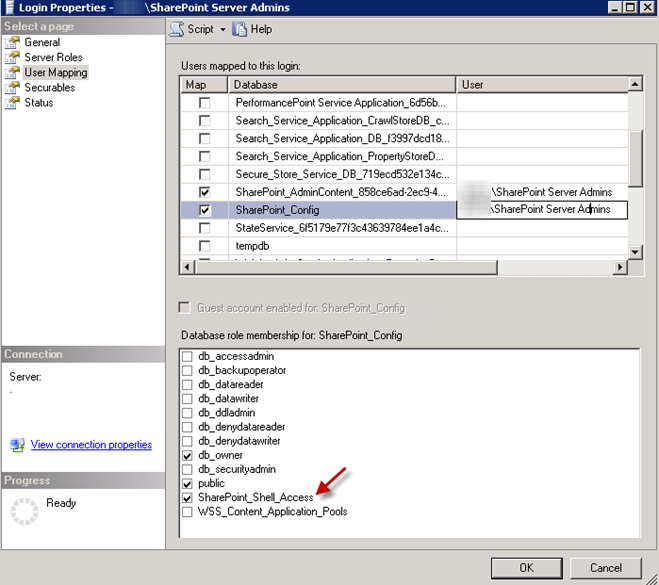Click the Script toolbar icon
Image resolution: width=659 pixels, height=585 pixels.
(177, 29)
